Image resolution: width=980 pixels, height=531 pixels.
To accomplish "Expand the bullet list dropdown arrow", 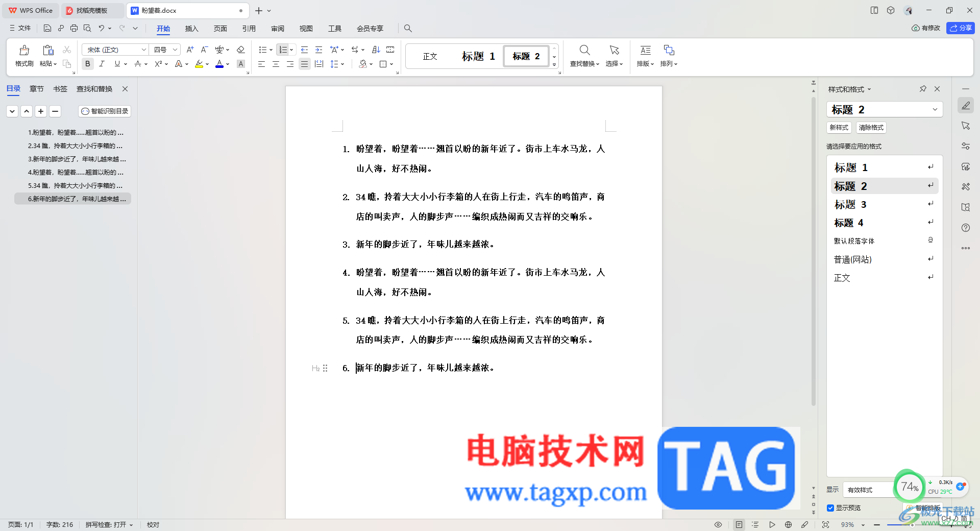I will [271, 50].
